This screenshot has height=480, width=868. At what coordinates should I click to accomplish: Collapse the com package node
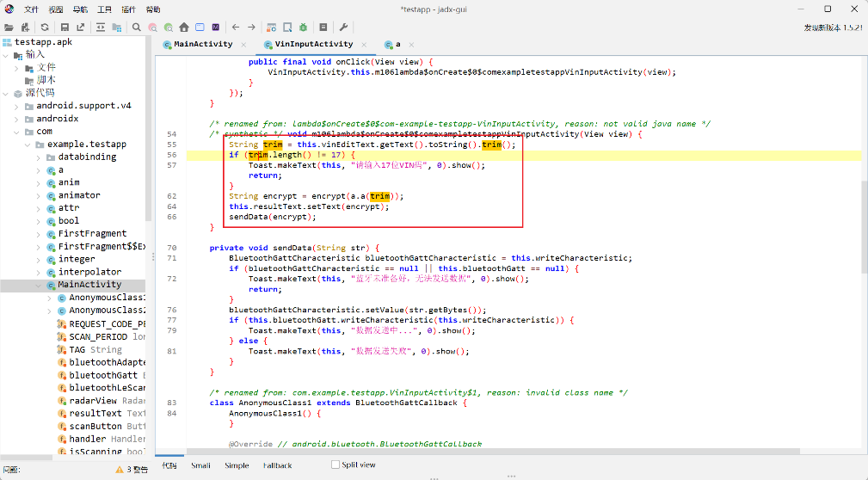[x=16, y=132]
